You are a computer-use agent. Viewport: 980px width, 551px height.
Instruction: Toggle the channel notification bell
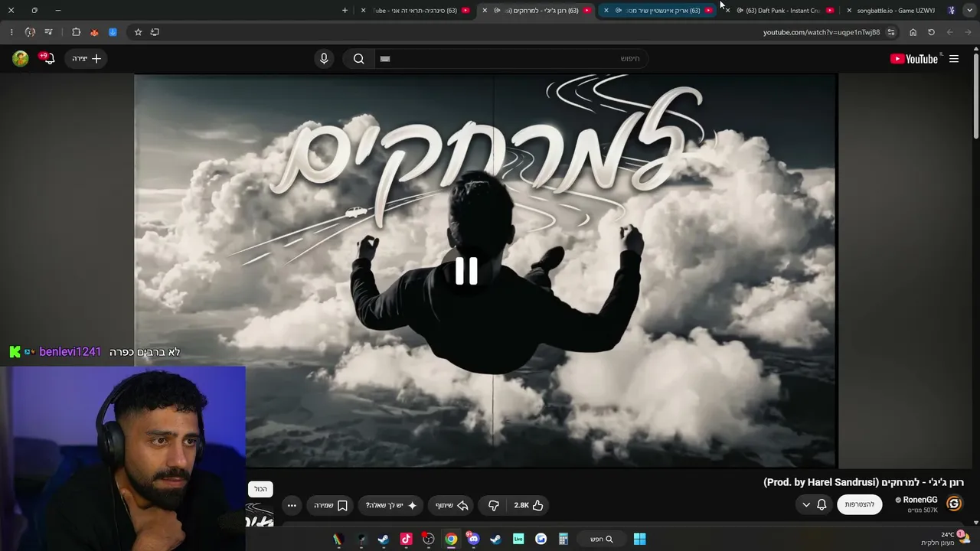click(x=822, y=504)
